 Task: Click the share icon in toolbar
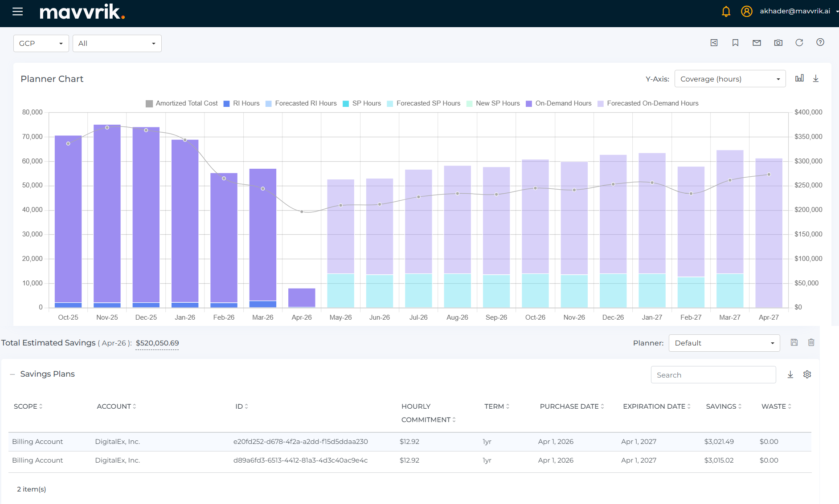click(x=714, y=43)
